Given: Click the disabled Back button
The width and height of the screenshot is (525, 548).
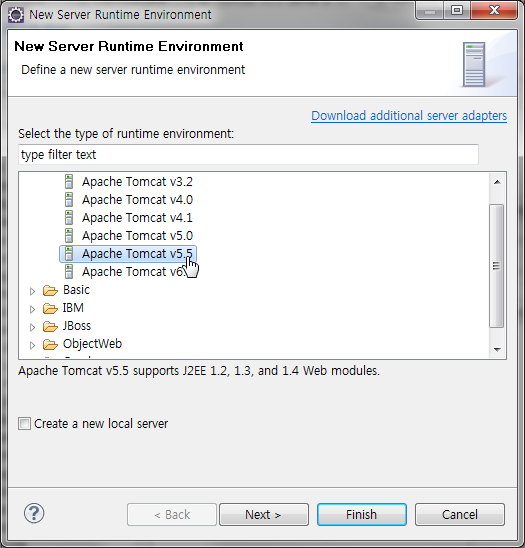Looking at the screenshot, I should [x=172, y=514].
